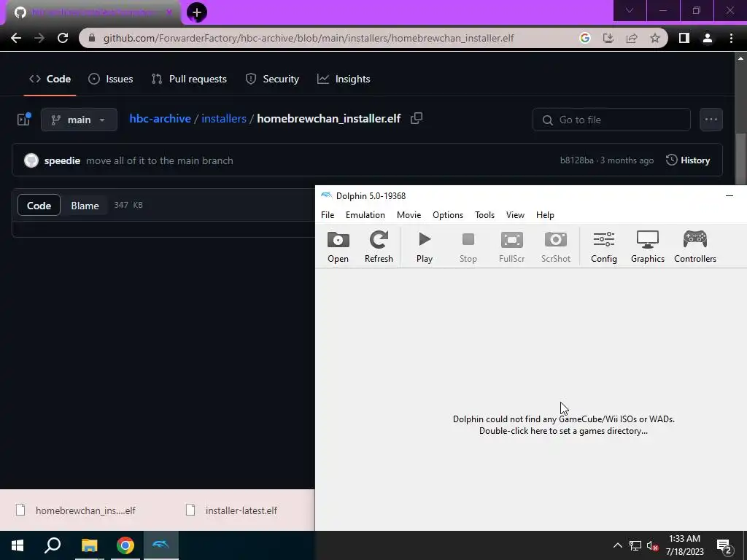The image size is (747, 560).
Task: Open the Movie menu in Dolphin
Action: 409,215
